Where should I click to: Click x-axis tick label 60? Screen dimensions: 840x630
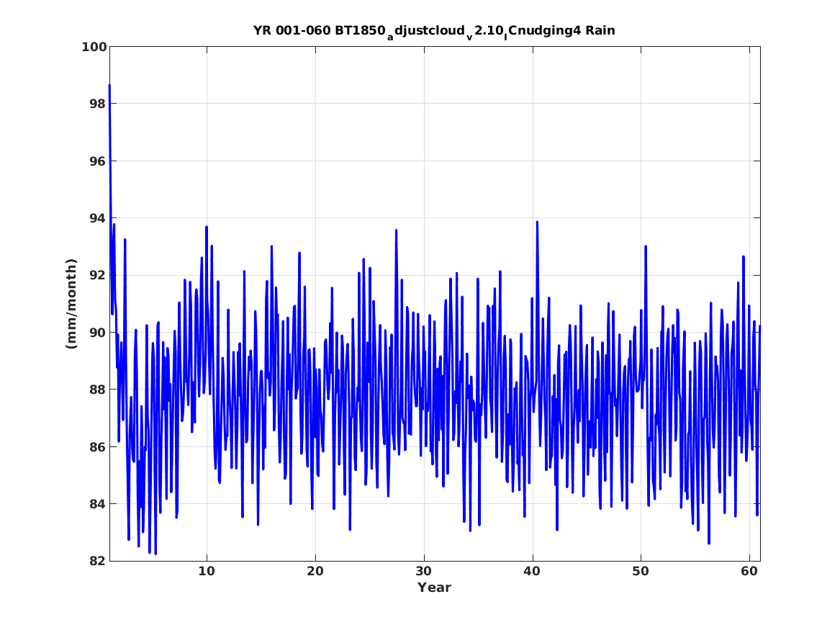pyautogui.click(x=749, y=572)
